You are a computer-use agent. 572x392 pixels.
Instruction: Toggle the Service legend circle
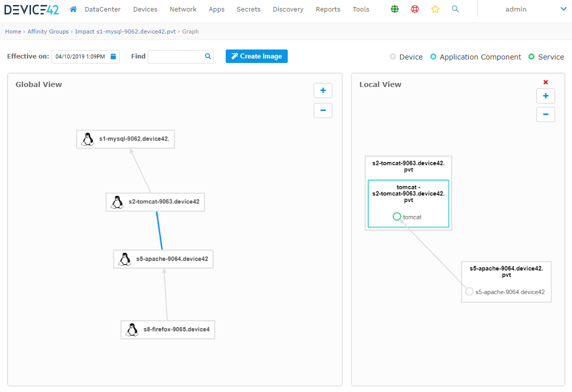click(x=531, y=57)
